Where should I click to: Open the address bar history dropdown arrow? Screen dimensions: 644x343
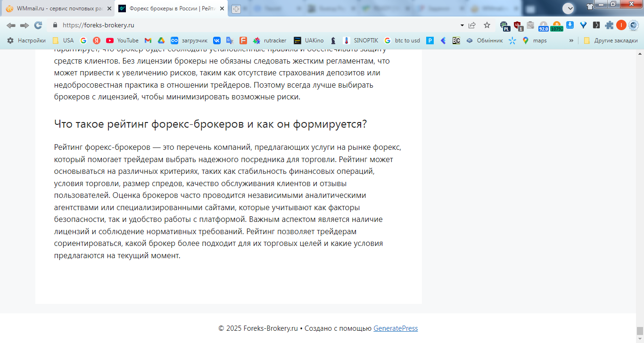pyautogui.click(x=462, y=25)
